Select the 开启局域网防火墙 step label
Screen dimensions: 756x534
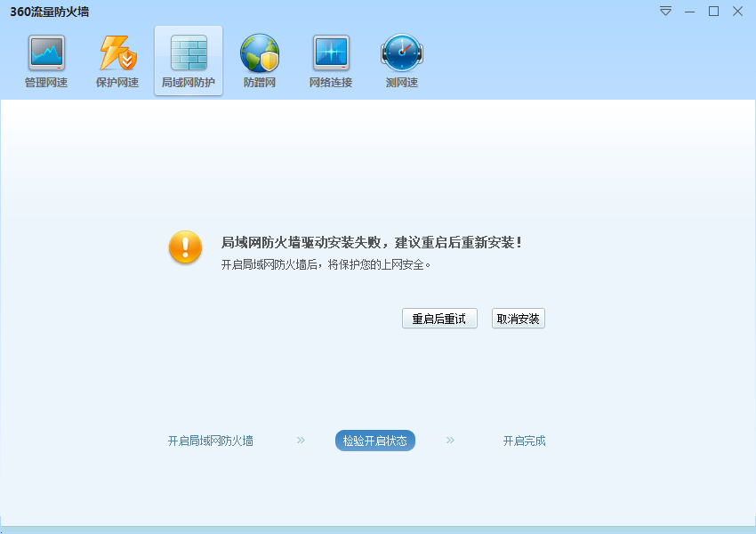211,441
